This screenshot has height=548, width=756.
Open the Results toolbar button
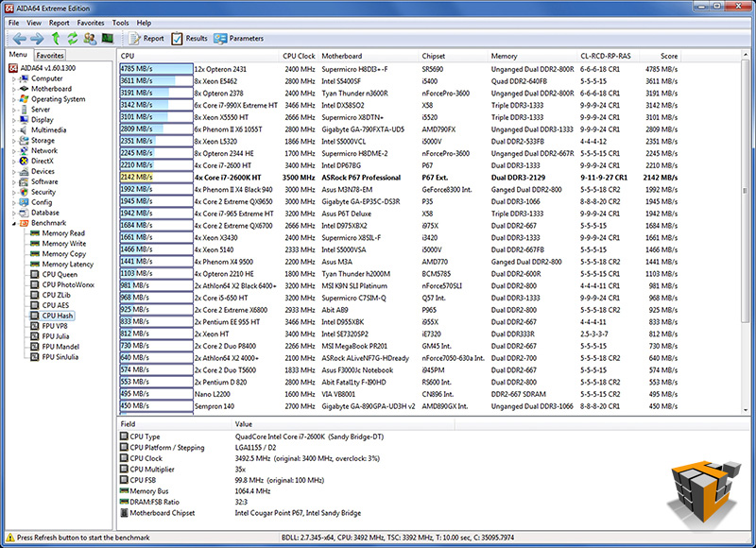[190, 39]
